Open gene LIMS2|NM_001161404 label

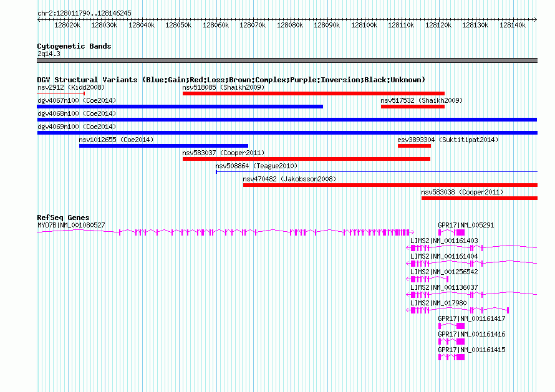tap(444, 256)
